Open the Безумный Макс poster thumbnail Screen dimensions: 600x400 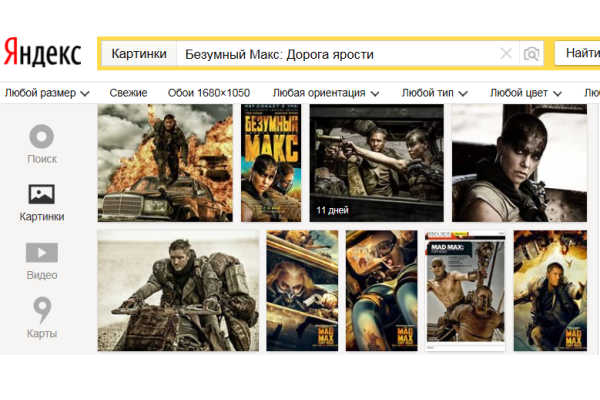pyautogui.click(x=271, y=163)
